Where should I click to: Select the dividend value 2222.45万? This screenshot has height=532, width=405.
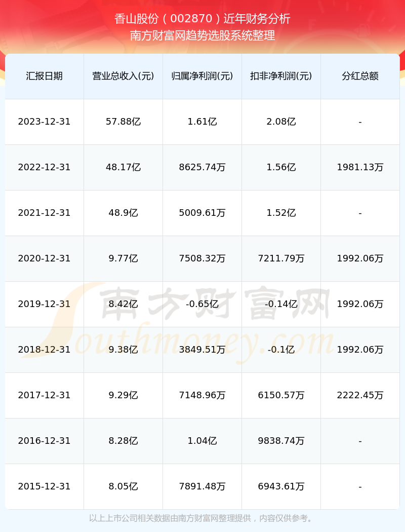(x=360, y=395)
